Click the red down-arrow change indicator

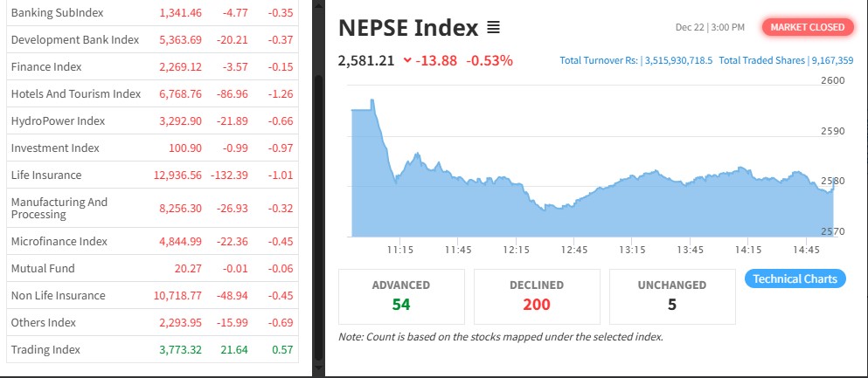tap(407, 60)
